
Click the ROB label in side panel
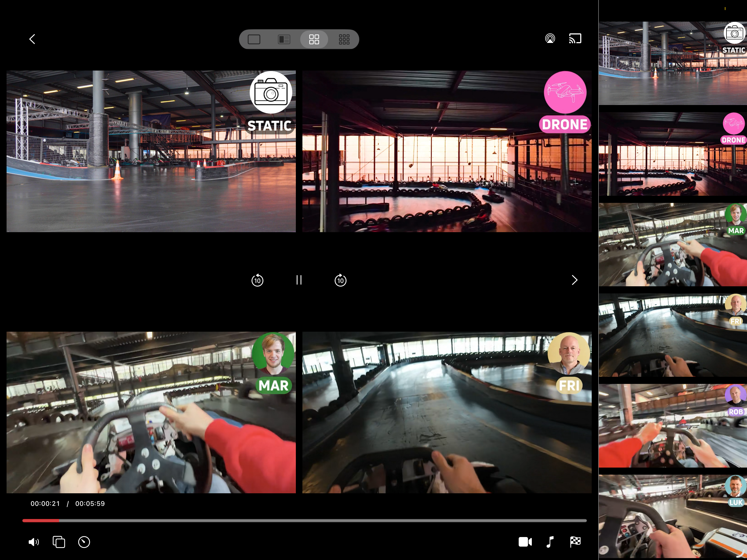736,412
